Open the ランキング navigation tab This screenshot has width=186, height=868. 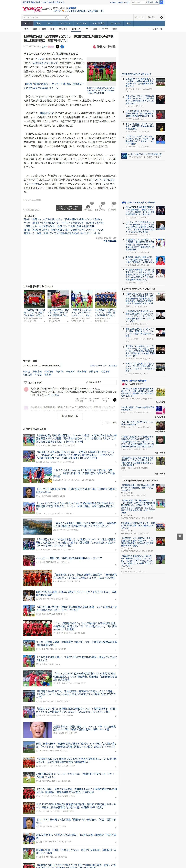pos(115,24)
